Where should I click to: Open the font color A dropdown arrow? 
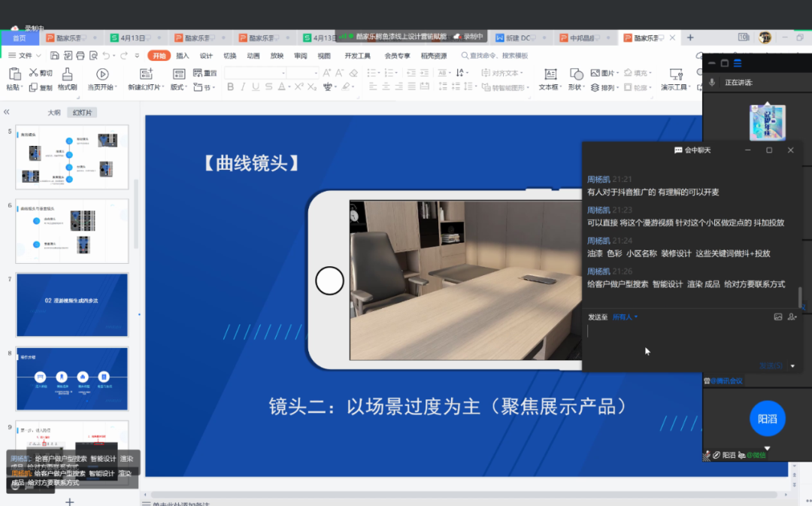pos(289,87)
